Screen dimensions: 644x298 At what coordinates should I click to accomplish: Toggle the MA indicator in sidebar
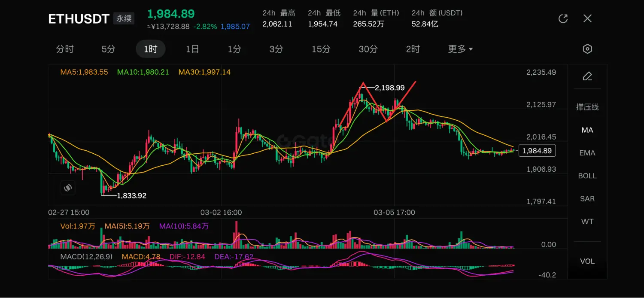(587, 130)
